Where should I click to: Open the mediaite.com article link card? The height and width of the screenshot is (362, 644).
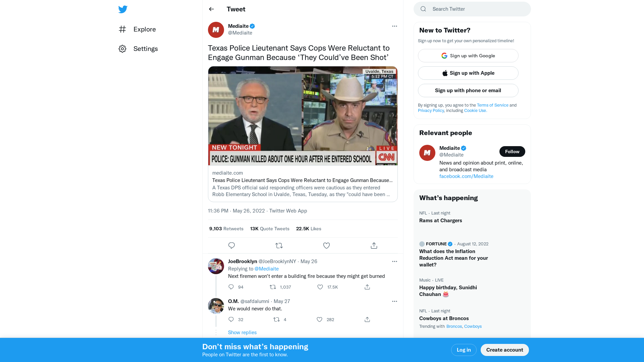[303, 184]
